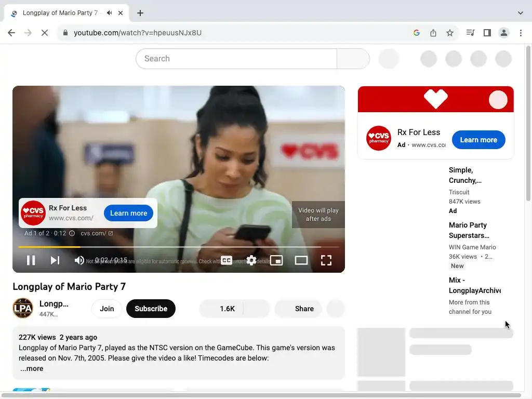
Task: Click the 227K views text
Action: point(37,337)
